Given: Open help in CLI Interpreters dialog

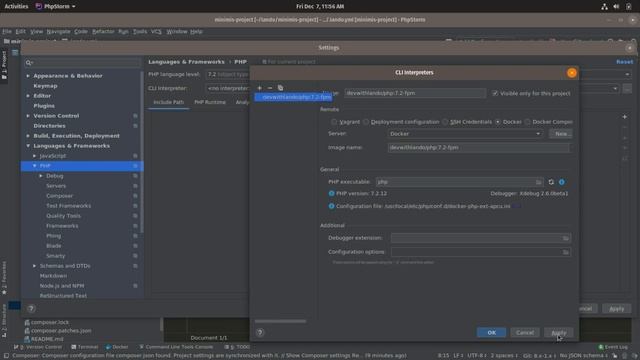Looking at the screenshot, I should pyautogui.click(x=260, y=333).
